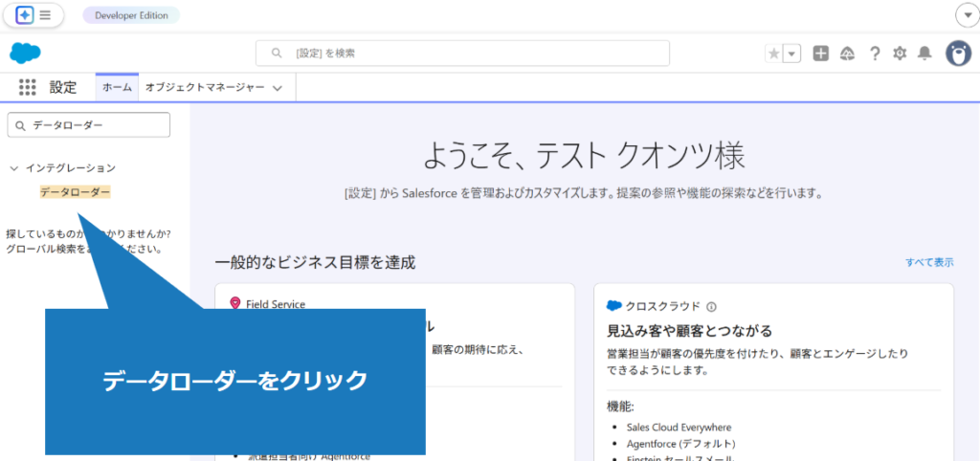Open the オブジェクトマネージャー tab
Image resolution: width=980 pixels, height=461 pixels.
click(204, 87)
